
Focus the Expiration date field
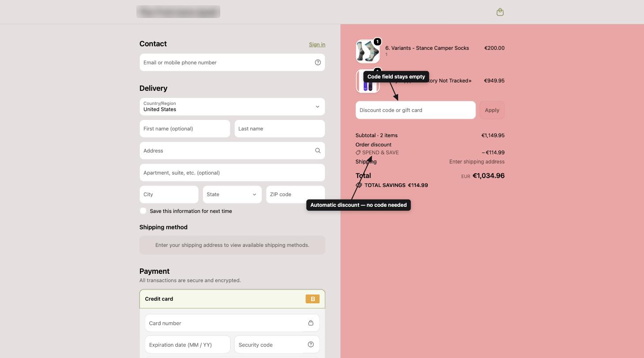coord(188,344)
